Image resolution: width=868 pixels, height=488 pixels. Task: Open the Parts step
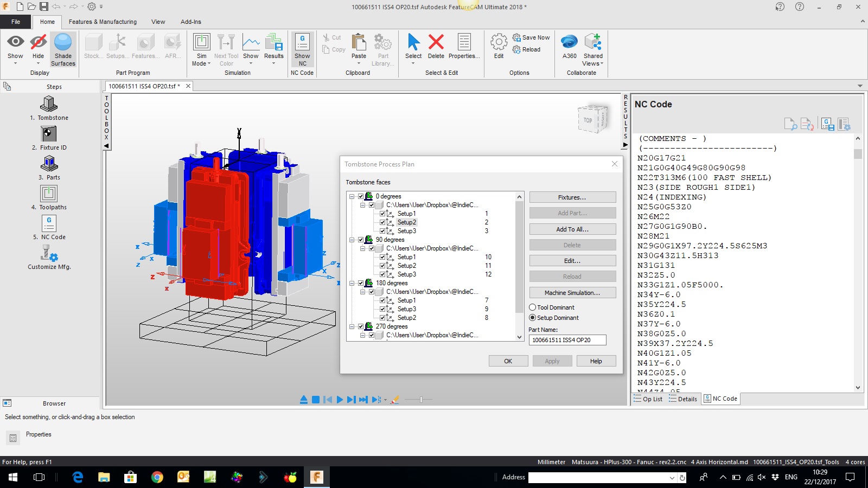pos(49,168)
